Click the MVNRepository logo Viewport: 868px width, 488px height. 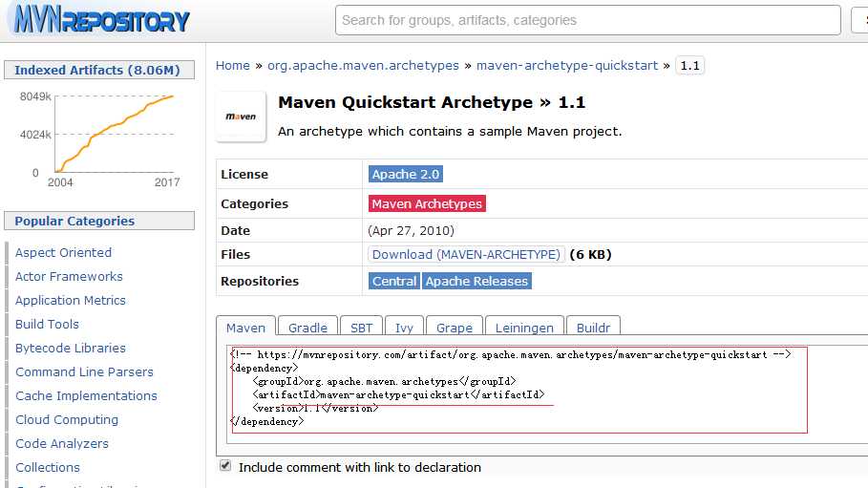pyautogui.click(x=102, y=20)
